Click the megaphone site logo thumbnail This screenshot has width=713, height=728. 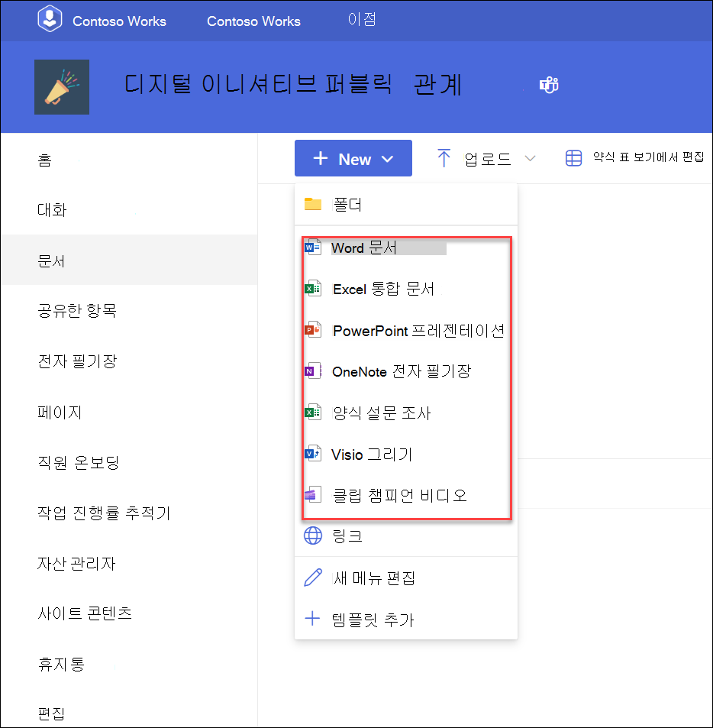pos(62,87)
